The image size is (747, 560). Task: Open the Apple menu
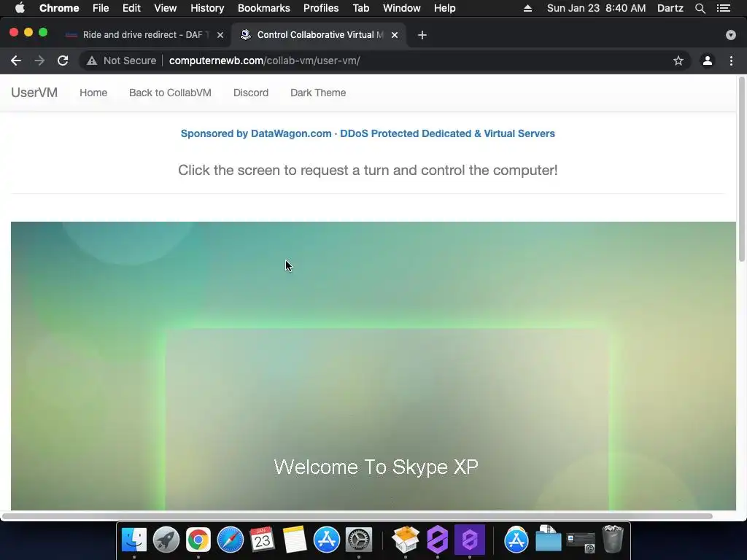click(x=20, y=8)
